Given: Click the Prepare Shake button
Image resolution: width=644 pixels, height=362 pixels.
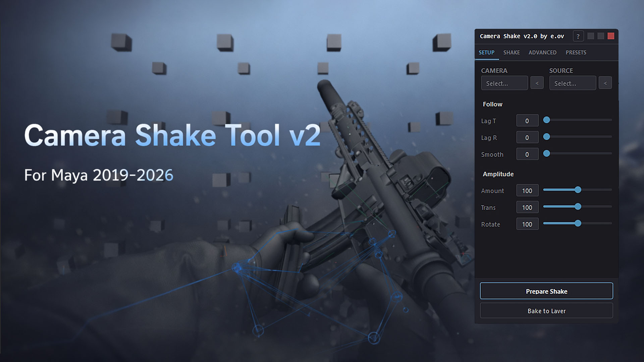Looking at the screenshot, I should pos(546,291).
